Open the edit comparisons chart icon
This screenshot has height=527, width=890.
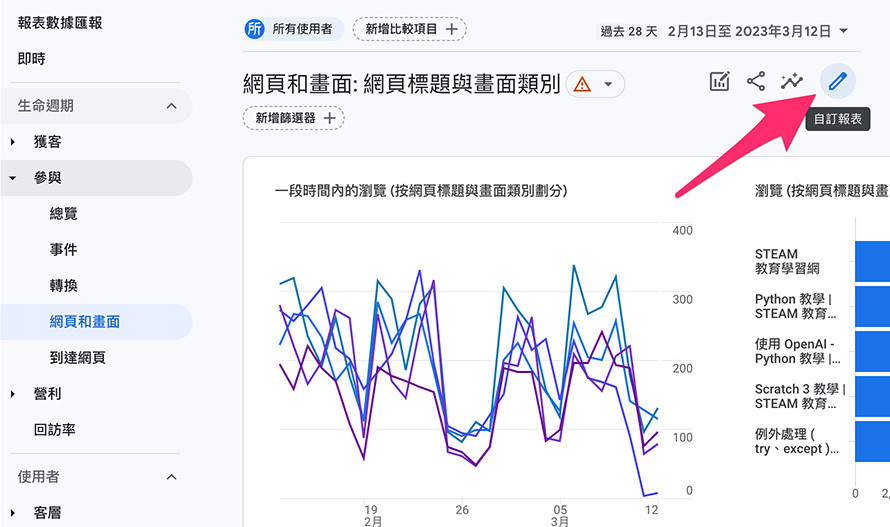coord(720,81)
